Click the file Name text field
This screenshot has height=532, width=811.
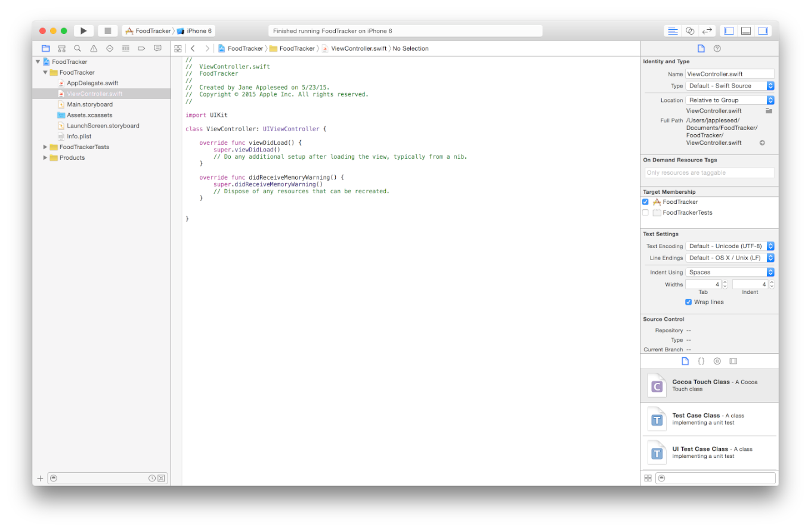point(730,74)
